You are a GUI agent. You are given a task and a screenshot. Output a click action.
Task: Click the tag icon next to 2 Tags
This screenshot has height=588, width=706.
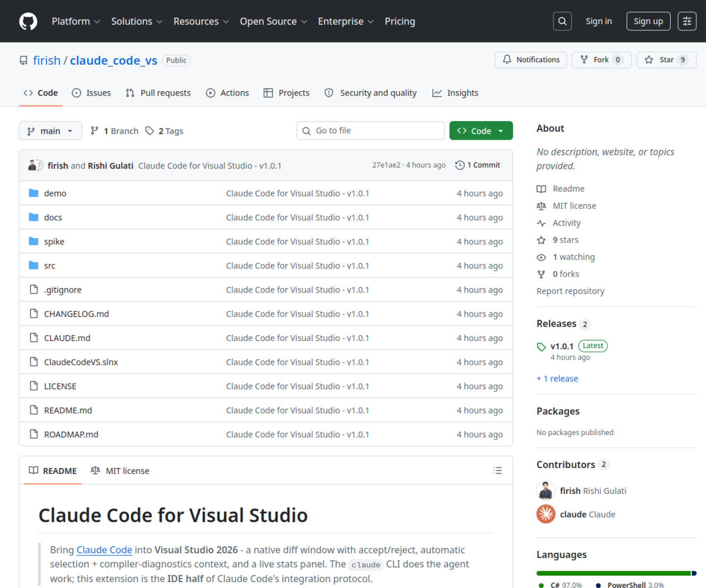[150, 131]
